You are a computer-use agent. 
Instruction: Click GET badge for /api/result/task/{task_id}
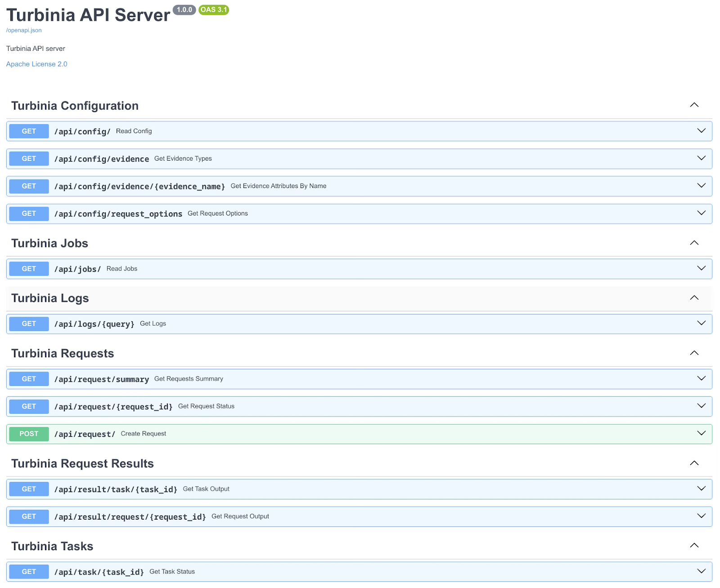(x=29, y=489)
